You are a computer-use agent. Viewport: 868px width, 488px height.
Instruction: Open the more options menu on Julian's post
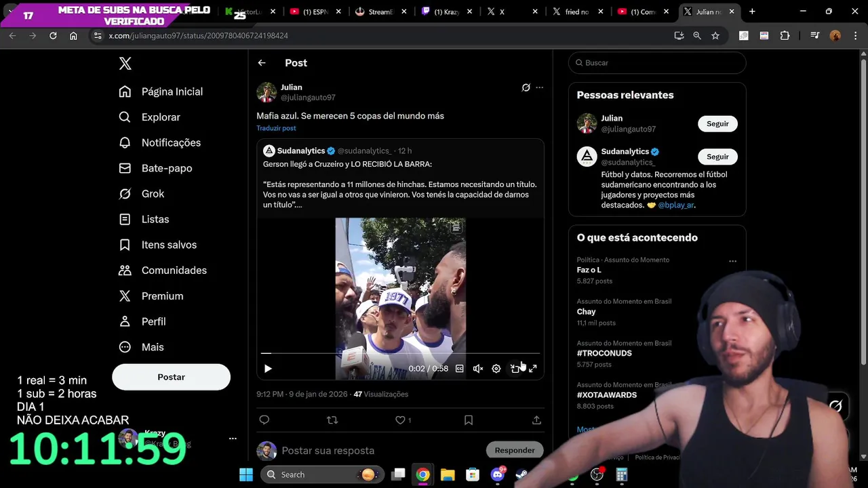540,87
